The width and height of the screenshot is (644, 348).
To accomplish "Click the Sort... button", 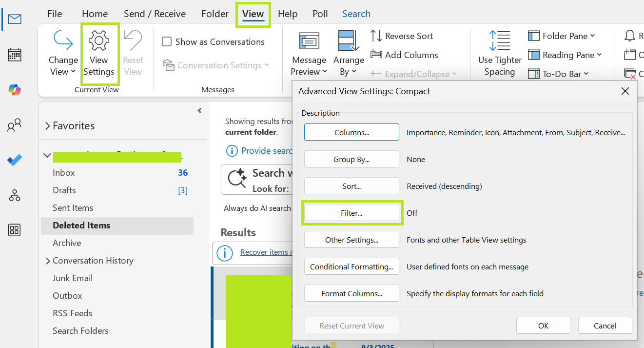I will point(351,186).
